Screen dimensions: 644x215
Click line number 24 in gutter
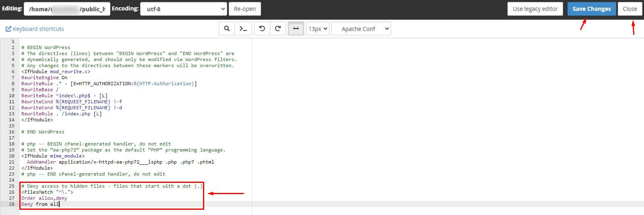point(11,180)
